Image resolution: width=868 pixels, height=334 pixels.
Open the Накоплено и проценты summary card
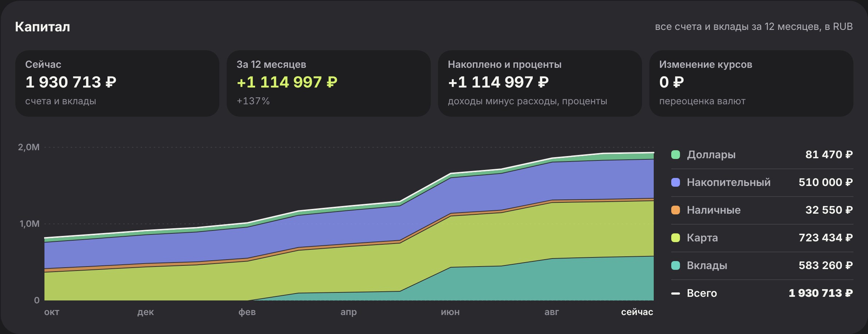tap(540, 83)
